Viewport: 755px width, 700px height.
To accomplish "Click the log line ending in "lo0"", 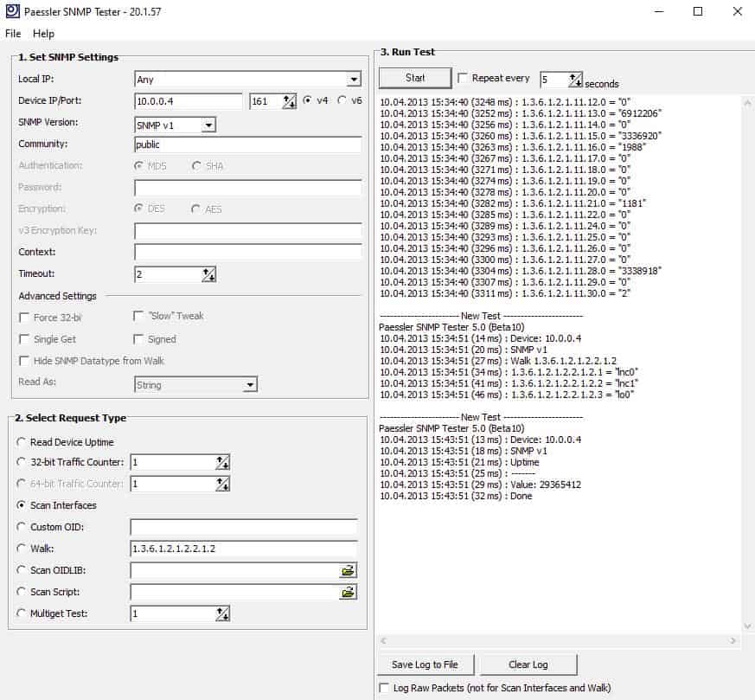I will (507, 395).
